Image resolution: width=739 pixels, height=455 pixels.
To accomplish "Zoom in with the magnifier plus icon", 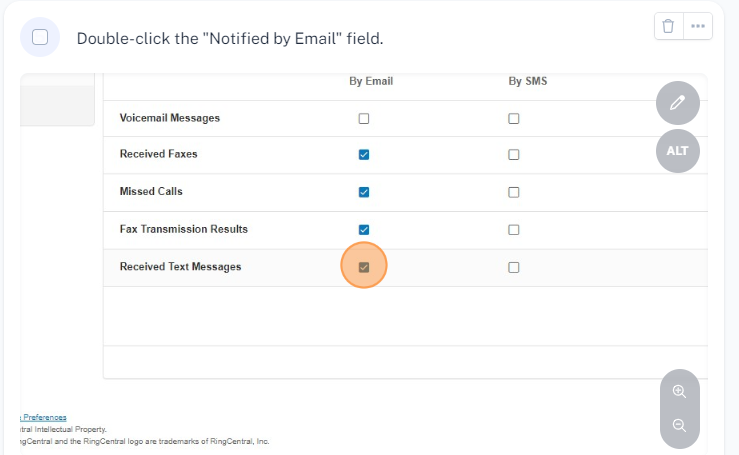I will 680,391.
